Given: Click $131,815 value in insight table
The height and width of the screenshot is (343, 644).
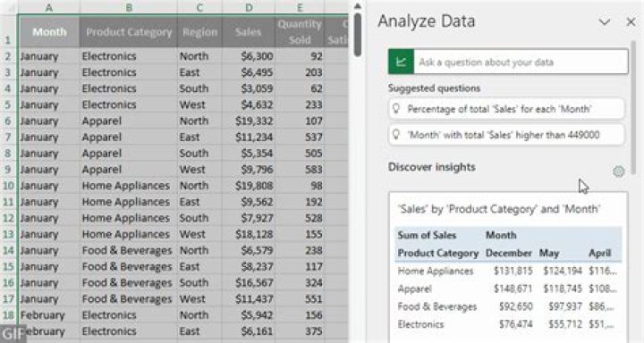Looking at the screenshot, I should click(x=513, y=271).
